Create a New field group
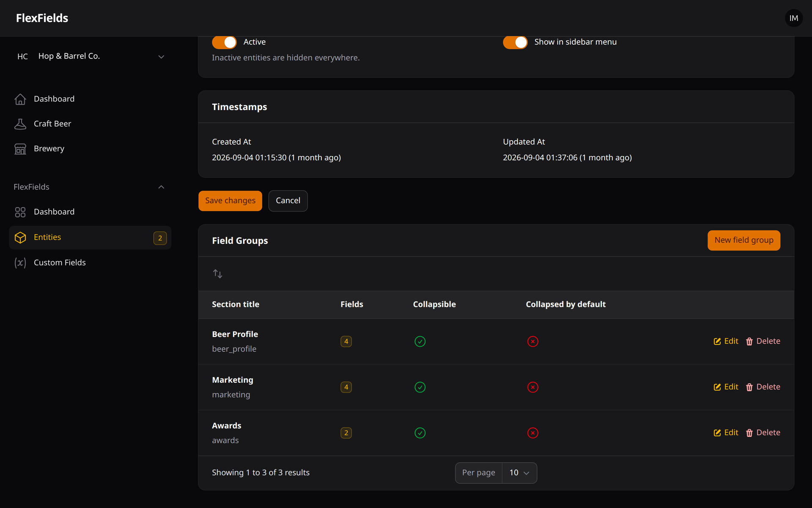Screen dimensions: 812x508 click(x=744, y=240)
